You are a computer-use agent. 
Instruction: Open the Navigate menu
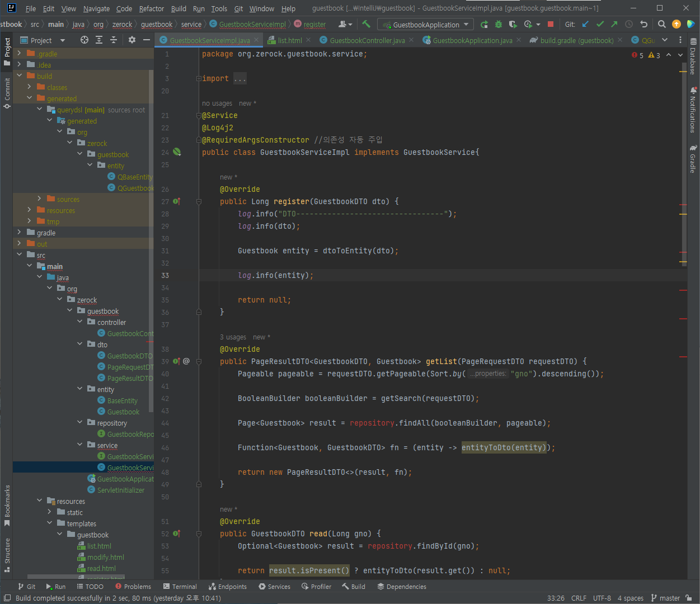coord(96,8)
